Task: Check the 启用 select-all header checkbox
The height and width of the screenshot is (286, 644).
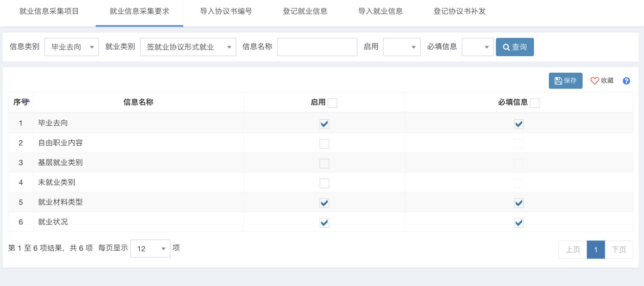Action: pyautogui.click(x=332, y=103)
